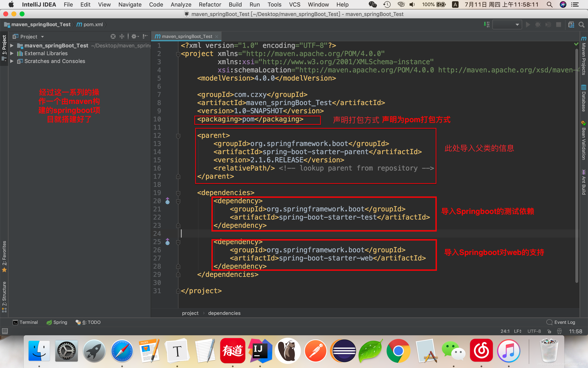
Task: Click the gutter Spring bean icon on line 25
Action: pos(167,242)
